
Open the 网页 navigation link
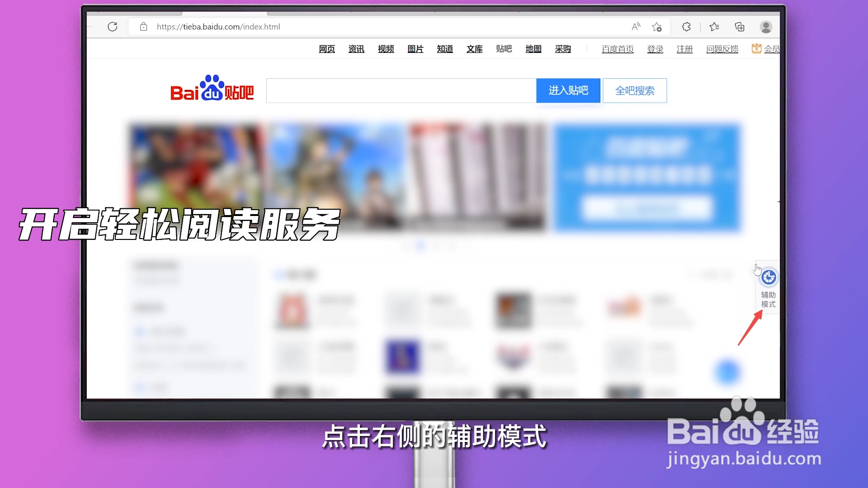327,49
